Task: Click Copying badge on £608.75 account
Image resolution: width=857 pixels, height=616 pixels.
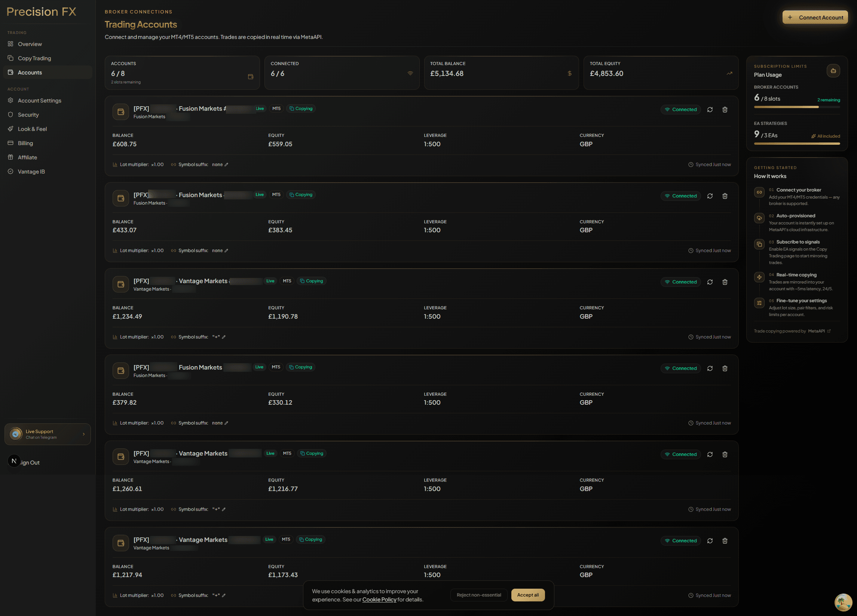Action: [x=301, y=108]
